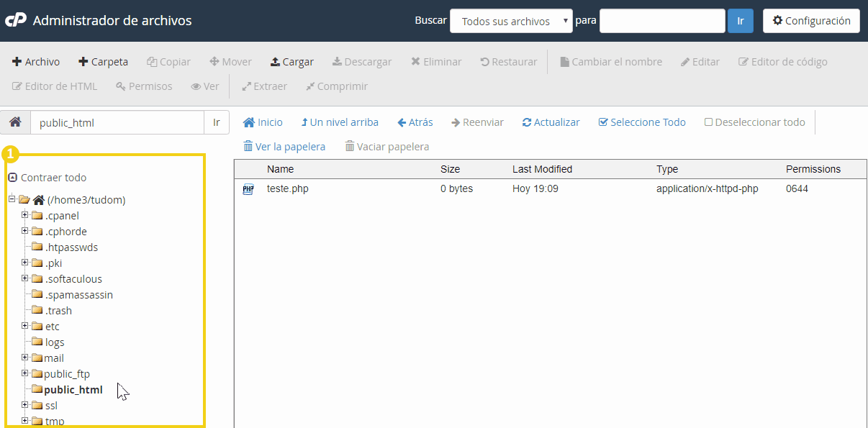Click the Editar toolbar item
This screenshot has width=868, height=428.
coord(700,62)
